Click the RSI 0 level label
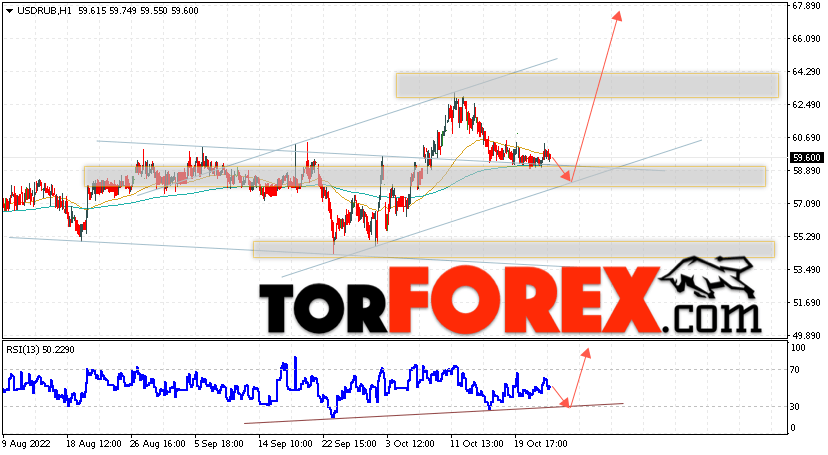 pyautogui.click(x=793, y=428)
